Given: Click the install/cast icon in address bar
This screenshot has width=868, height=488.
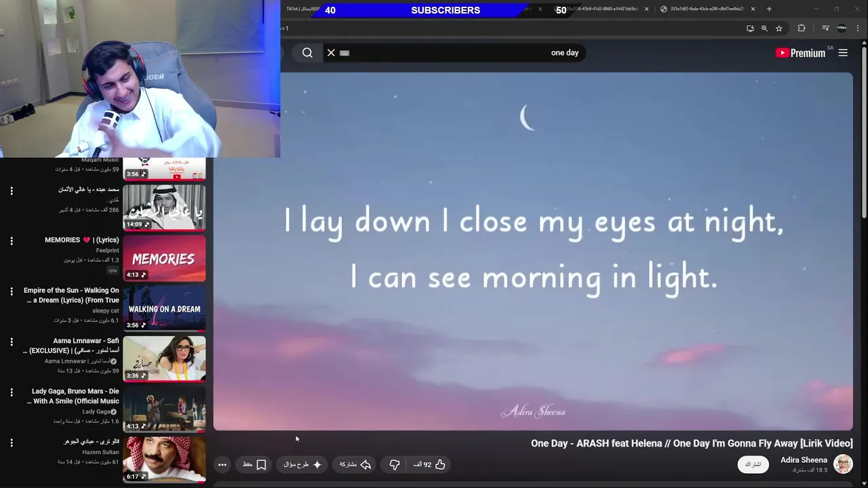Looking at the screenshot, I should pyautogui.click(x=750, y=28).
